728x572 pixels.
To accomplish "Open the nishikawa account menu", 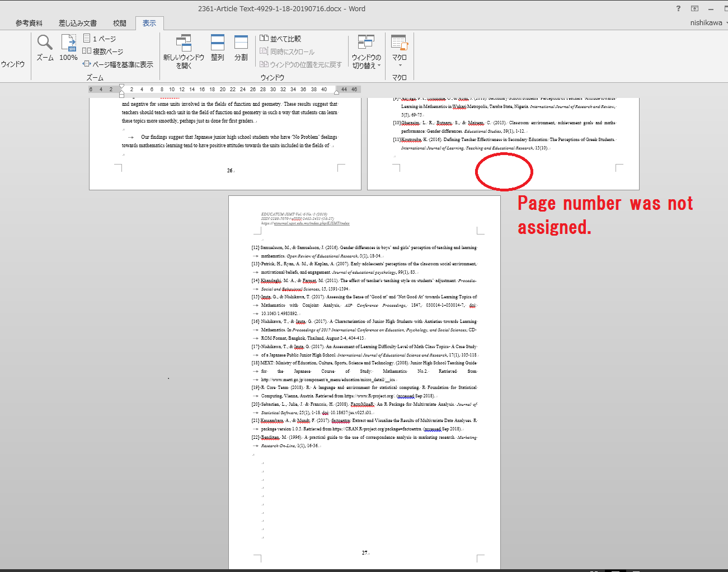I will coord(707,23).
